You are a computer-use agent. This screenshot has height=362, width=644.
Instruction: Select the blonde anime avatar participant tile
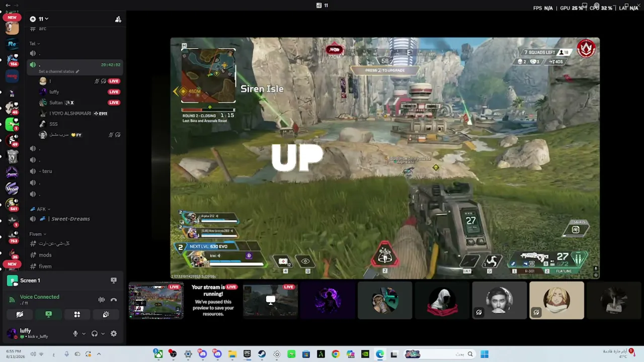(557, 301)
